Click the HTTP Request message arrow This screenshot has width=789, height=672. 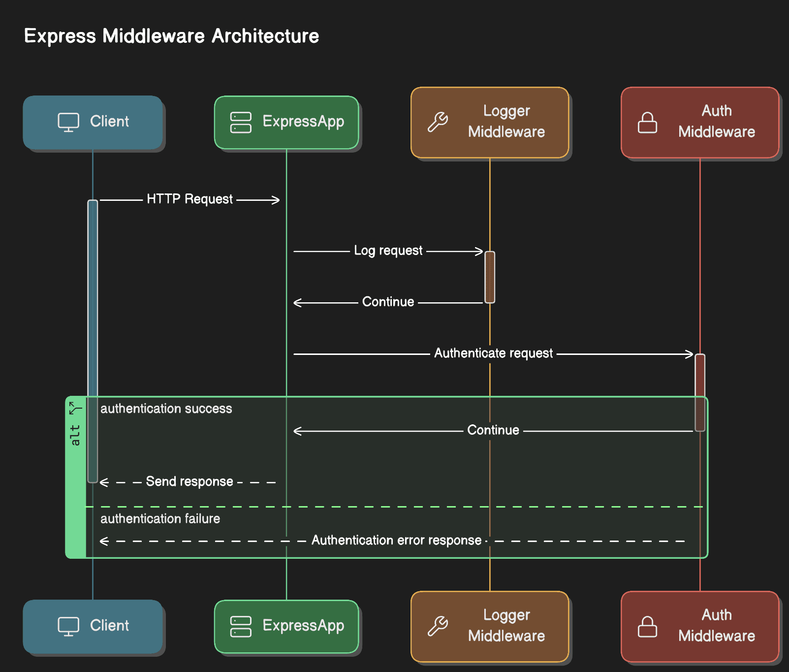(x=189, y=199)
